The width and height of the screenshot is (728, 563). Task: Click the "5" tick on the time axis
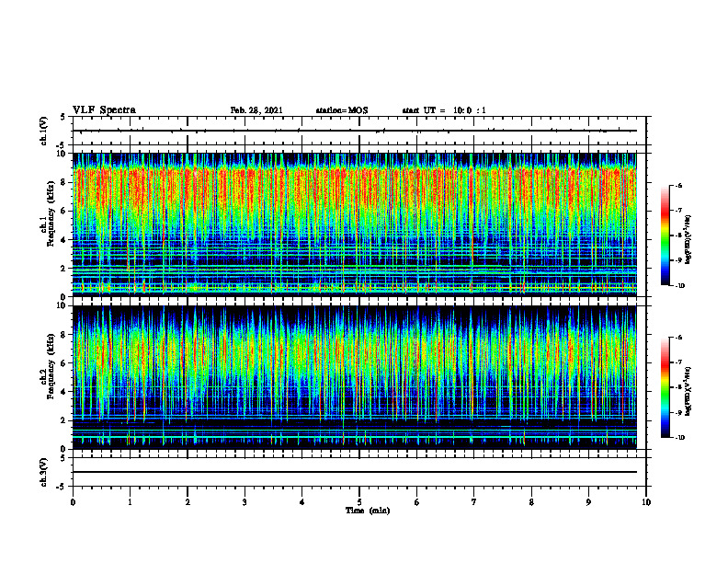pos(359,502)
